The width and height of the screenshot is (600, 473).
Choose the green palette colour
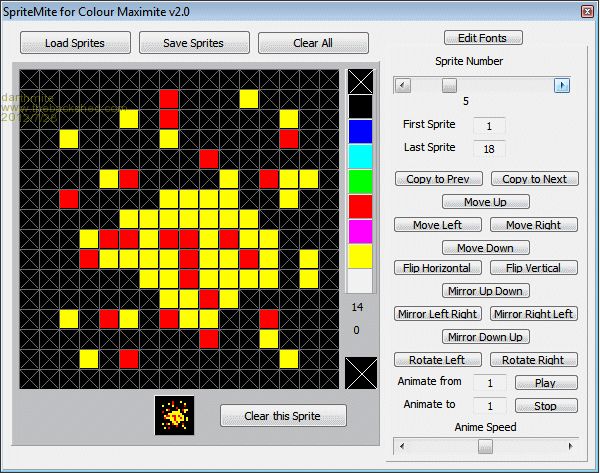coord(360,181)
